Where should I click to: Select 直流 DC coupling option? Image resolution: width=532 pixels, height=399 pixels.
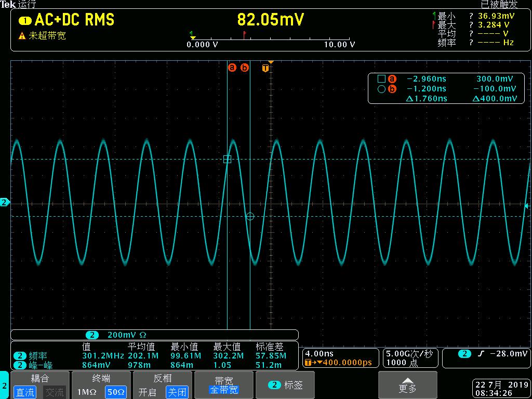(x=24, y=392)
